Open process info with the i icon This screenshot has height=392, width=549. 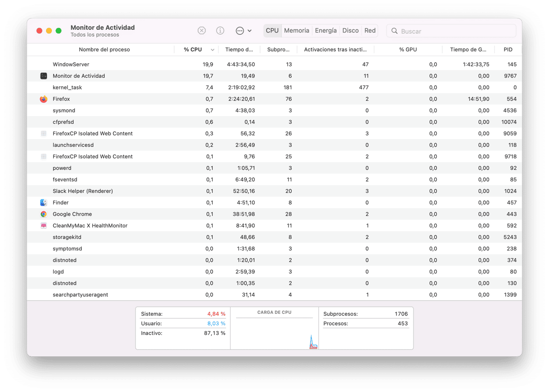(x=220, y=31)
